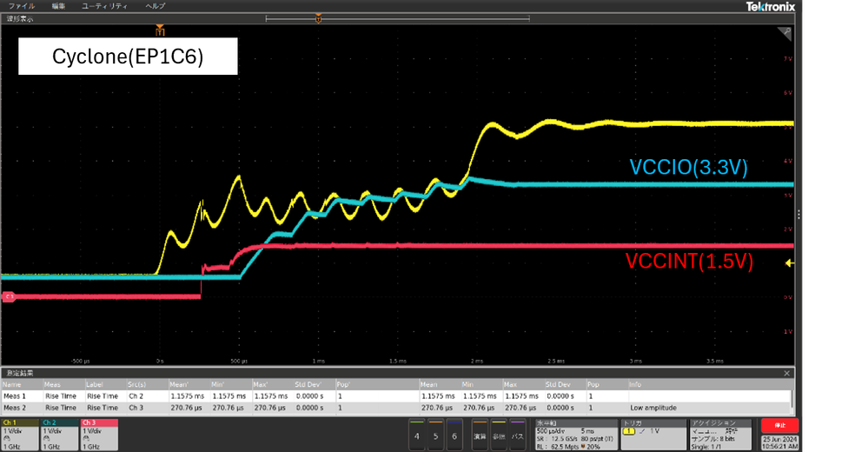Click trigger marker on waveform overview bar
This screenshot has width=868, height=452.
pos(318,19)
